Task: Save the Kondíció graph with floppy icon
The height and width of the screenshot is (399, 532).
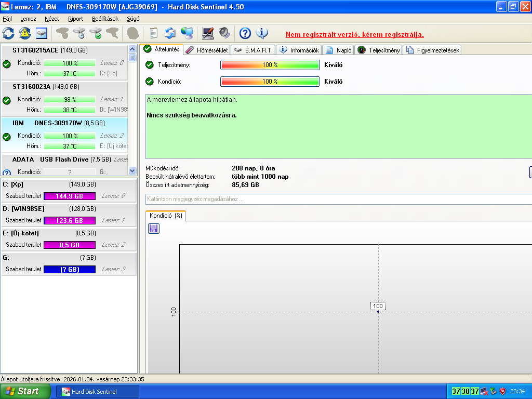Action: [154, 229]
